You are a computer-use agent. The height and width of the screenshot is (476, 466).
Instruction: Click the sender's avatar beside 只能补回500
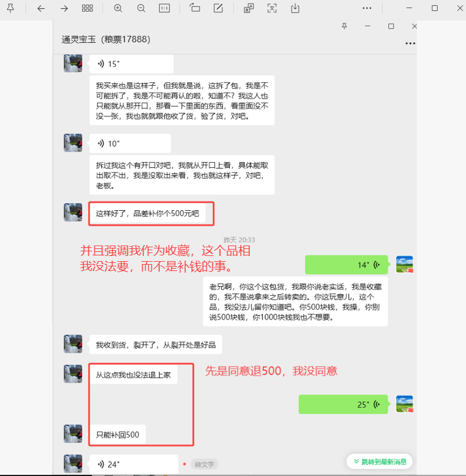point(73,434)
